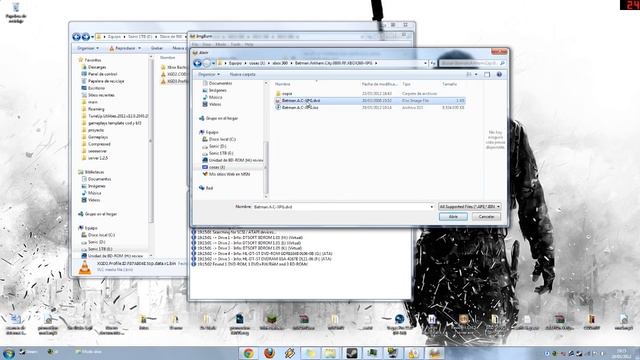The image size is (640, 360).
Task: Select Panel de control in Explorer
Action: tap(102, 74)
